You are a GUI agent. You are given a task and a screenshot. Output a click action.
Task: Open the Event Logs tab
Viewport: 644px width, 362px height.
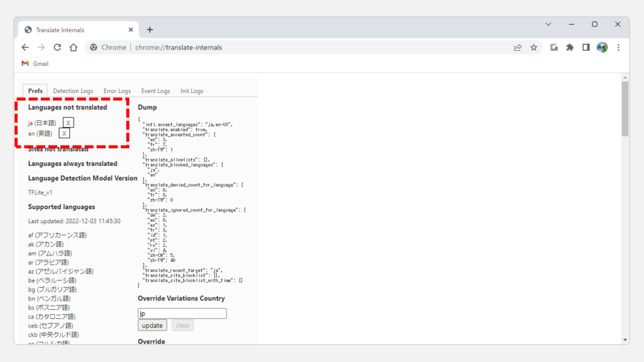click(x=155, y=91)
